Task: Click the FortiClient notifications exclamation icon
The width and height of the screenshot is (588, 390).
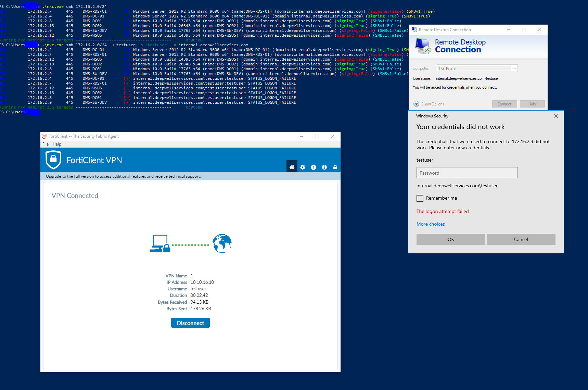Action: [314, 167]
